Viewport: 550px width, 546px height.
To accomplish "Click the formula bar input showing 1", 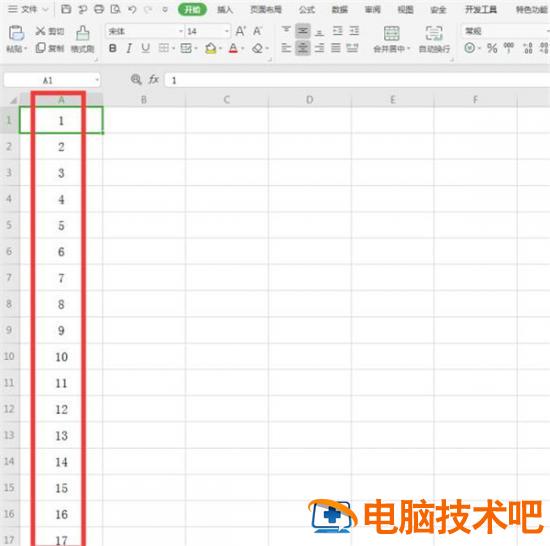I will pos(358,80).
